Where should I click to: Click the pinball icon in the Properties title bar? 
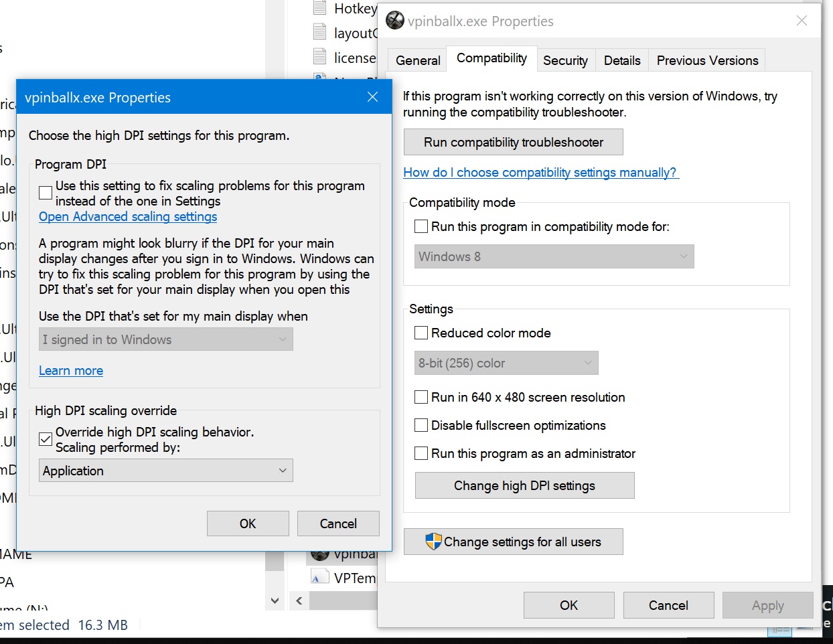395,20
